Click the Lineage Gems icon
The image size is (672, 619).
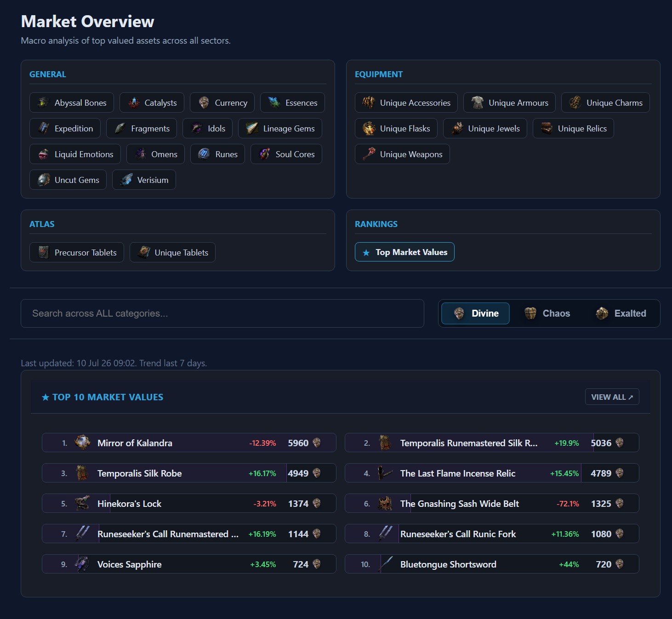pos(252,128)
